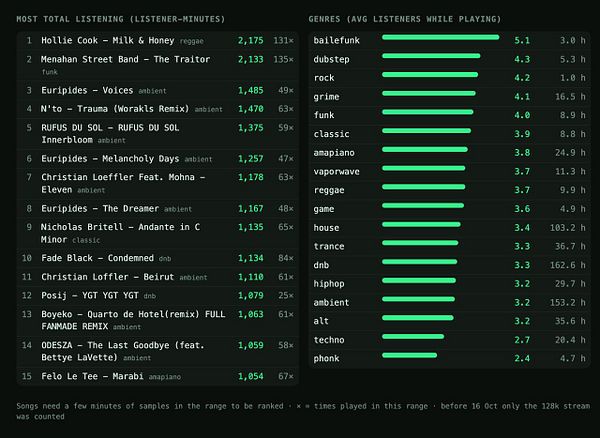
Task: Click the 'grime' genre label
Action: pyautogui.click(x=326, y=97)
